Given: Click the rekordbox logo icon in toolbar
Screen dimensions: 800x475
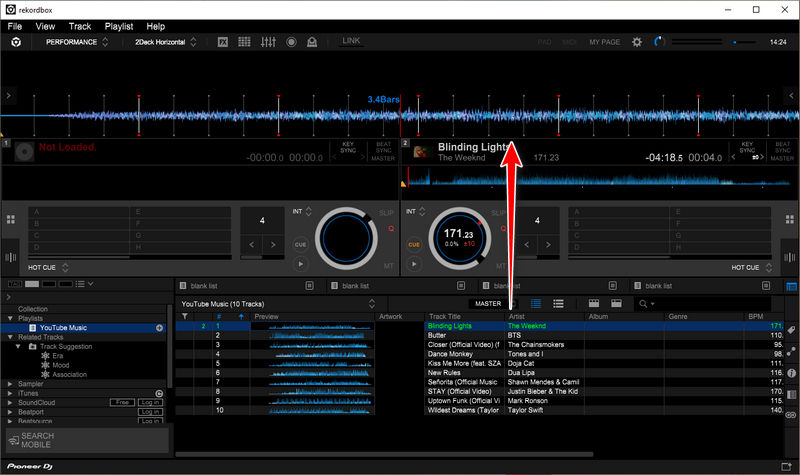Looking at the screenshot, I should (x=16, y=42).
